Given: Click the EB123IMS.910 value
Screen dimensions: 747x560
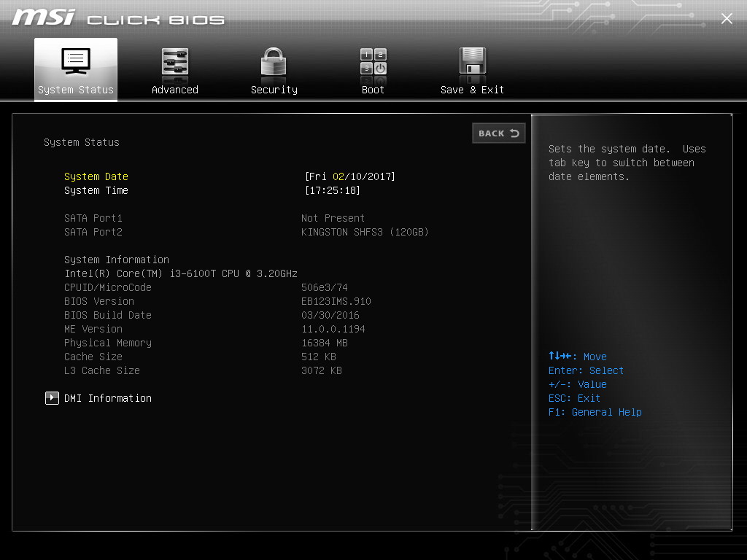Looking at the screenshot, I should pyautogui.click(x=336, y=301).
